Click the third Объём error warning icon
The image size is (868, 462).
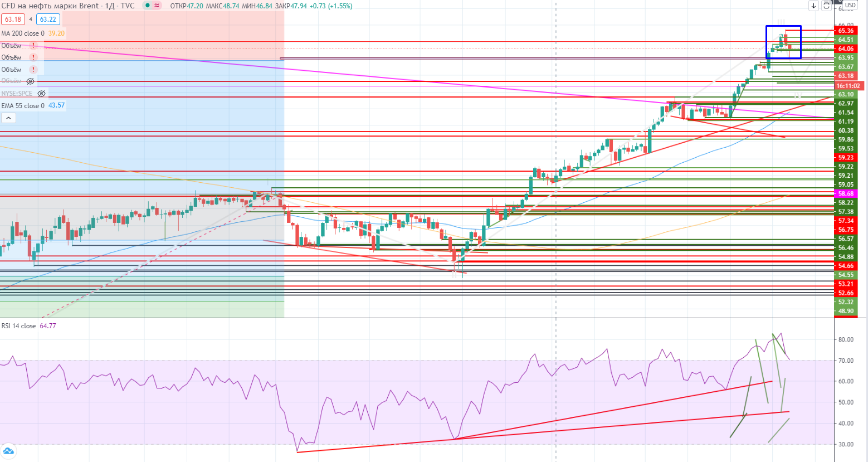tap(33, 70)
